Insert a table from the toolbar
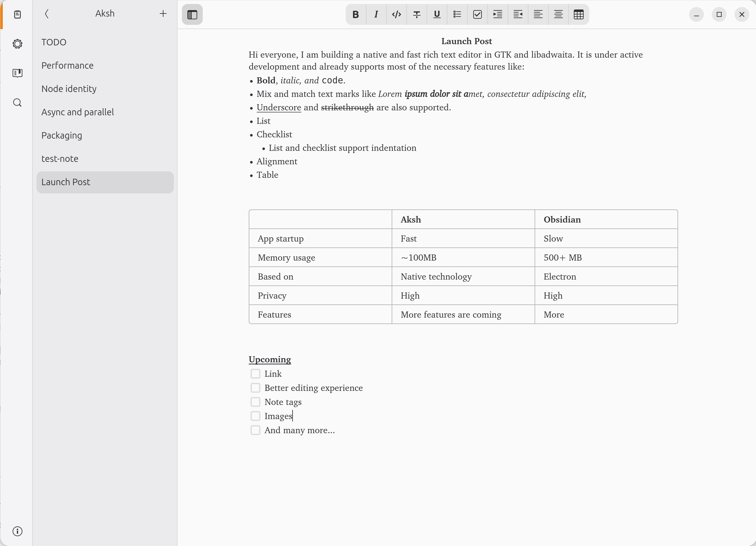This screenshot has width=756, height=546. 579,14
